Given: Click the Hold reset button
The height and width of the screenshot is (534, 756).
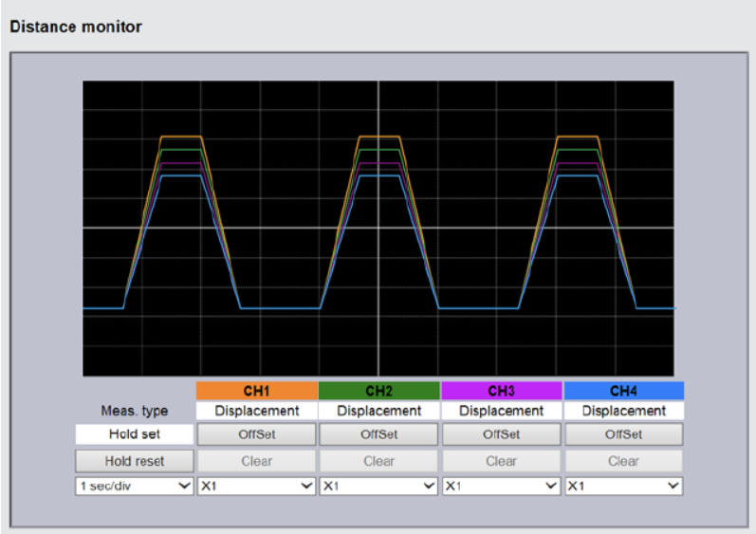Looking at the screenshot, I should 135,461.
